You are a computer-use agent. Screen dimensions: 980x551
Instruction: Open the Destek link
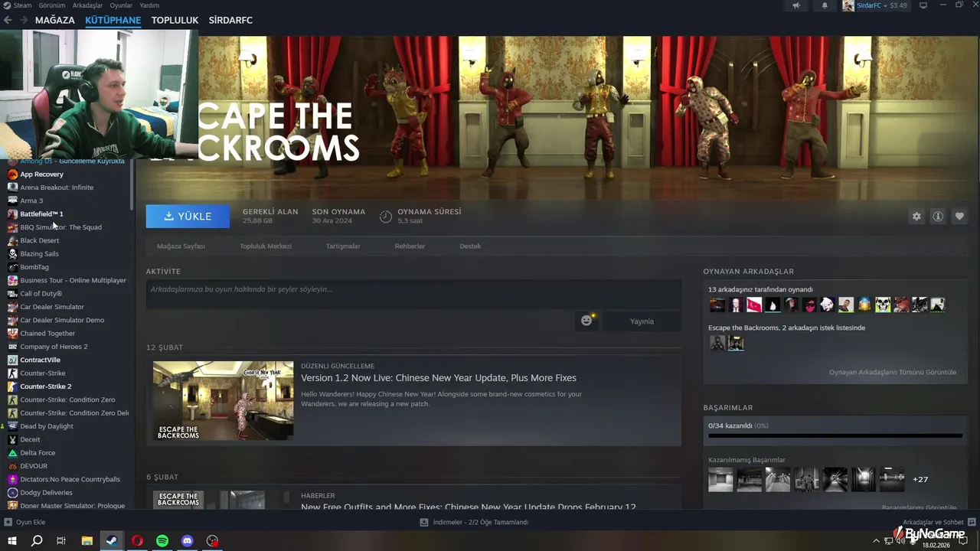pos(470,246)
